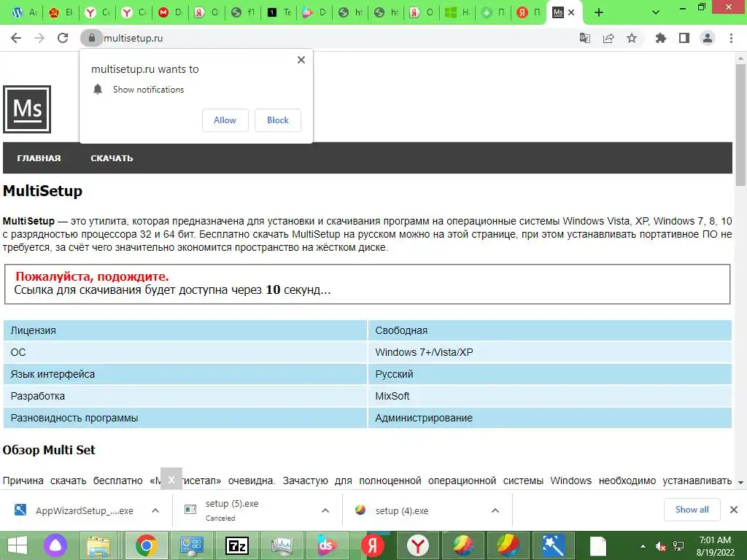Switch to the green download arrow tab
The image size is (747, 560).
(493, 12)
